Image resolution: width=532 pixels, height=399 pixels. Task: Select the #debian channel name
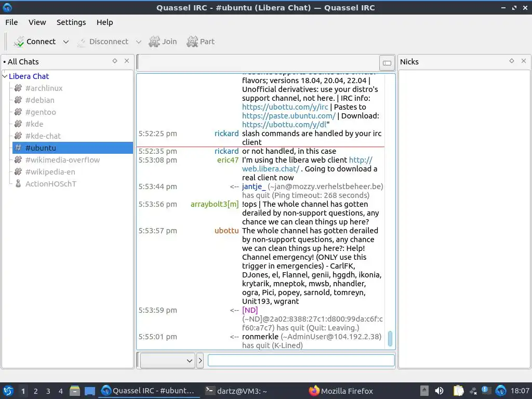pos(39,100)
